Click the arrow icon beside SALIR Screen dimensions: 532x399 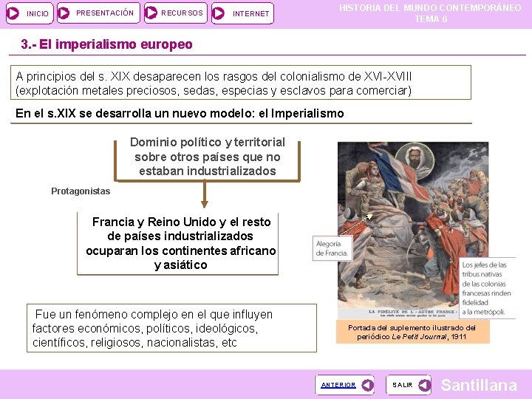click(424, 385)
